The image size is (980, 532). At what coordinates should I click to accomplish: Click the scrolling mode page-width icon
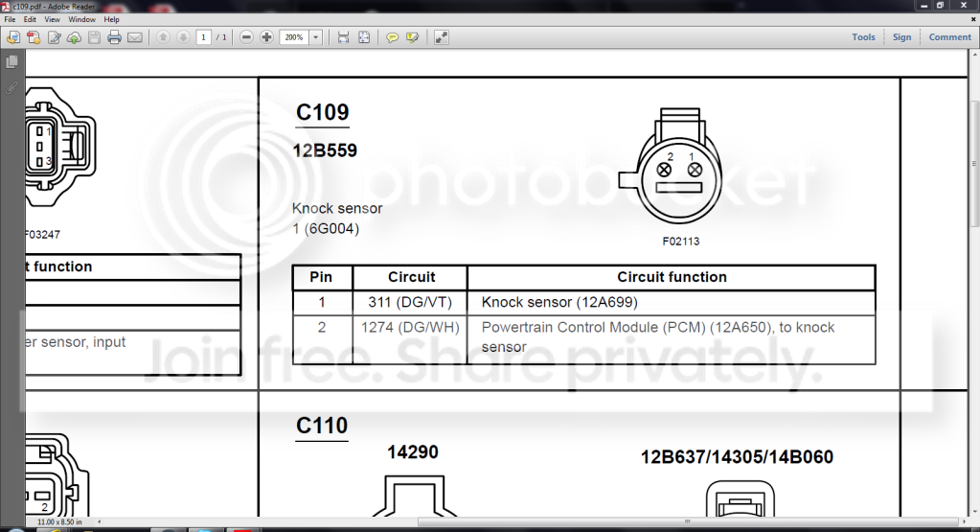point(343,37)
